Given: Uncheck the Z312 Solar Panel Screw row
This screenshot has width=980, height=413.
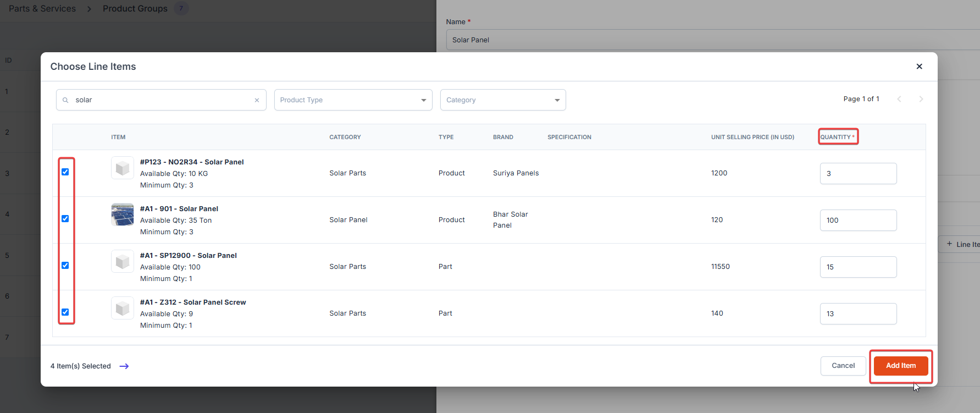Looking at the screenshot, I should pyautogui.click(x=65, y=312).
